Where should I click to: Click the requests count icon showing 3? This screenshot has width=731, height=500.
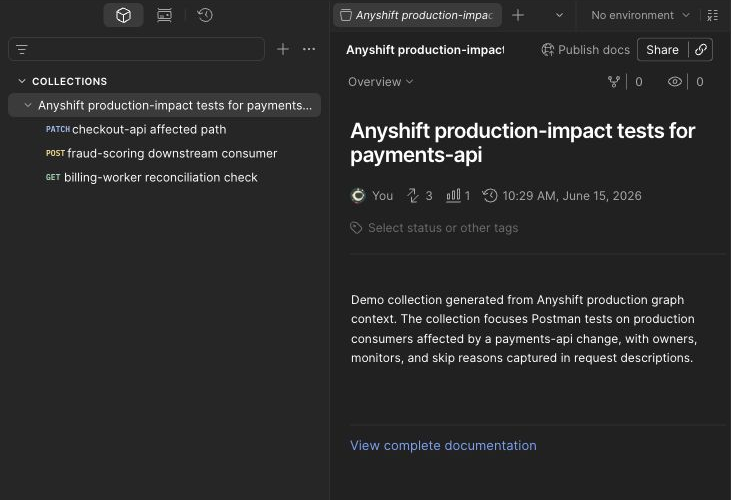[x=413, y=196]
